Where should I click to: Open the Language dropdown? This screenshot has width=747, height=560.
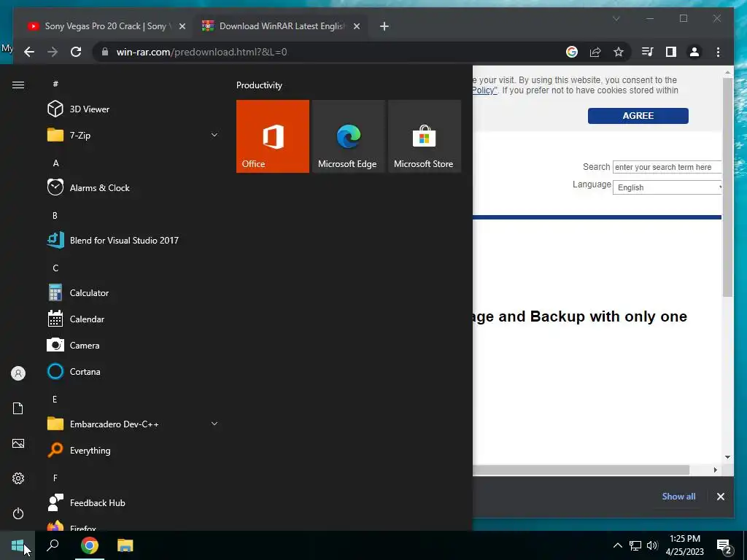tap(667, 187)
